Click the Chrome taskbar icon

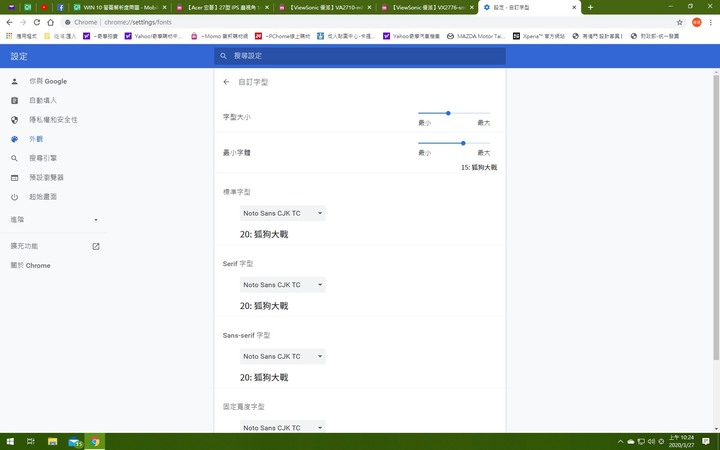[95, 442]
